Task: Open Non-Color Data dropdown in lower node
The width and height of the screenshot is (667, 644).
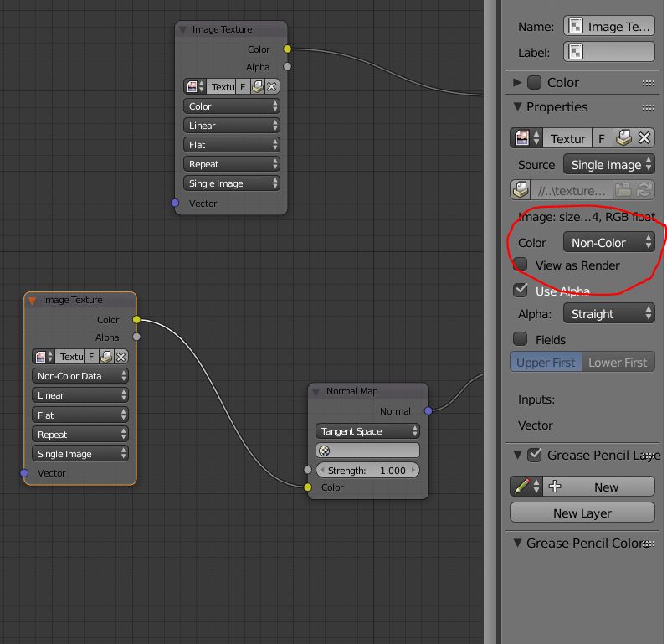Action: [x=80, y=376]
